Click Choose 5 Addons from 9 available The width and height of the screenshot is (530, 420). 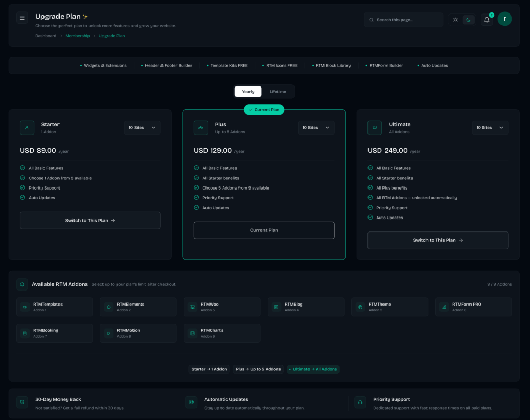pyautogui.click(x=235, y=188)
